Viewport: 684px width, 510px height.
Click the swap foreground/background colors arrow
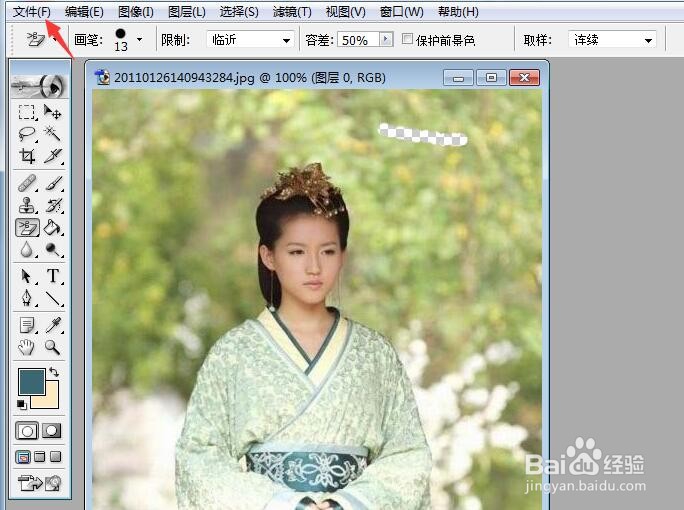(54, 372)
